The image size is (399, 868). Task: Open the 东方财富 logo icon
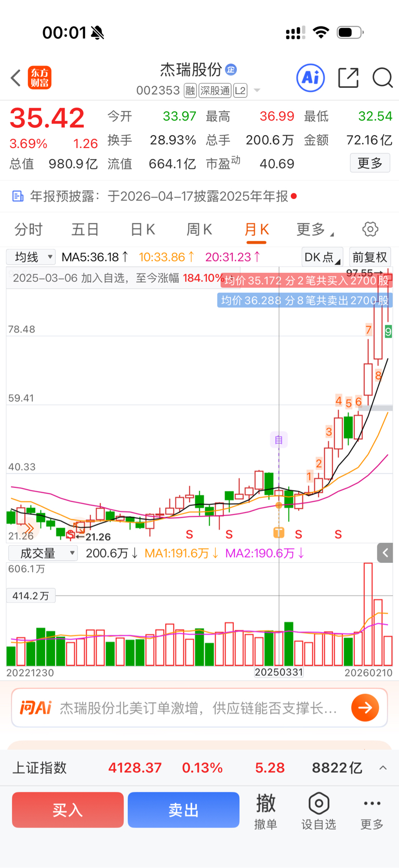click(39, 78)
